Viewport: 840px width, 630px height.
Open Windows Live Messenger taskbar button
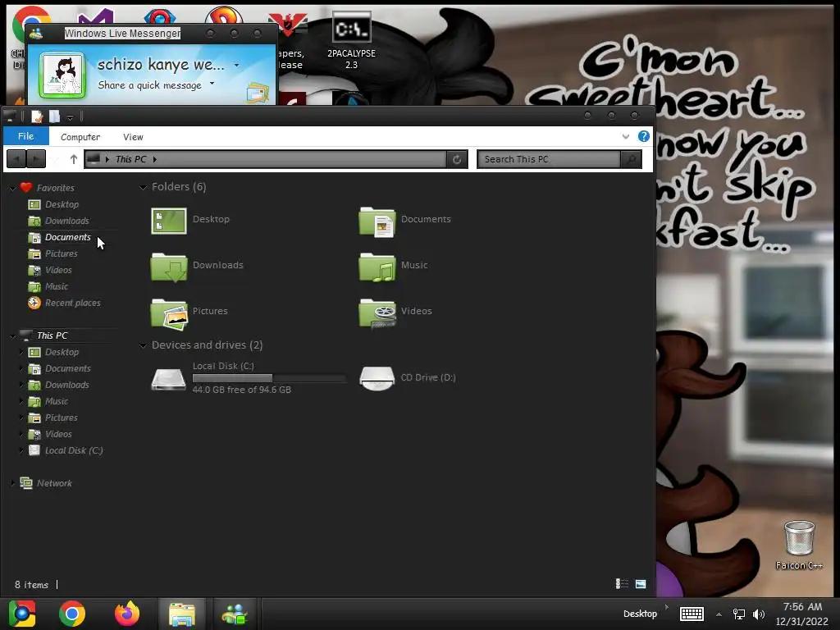pyautogui.click(x=235, y=614)
